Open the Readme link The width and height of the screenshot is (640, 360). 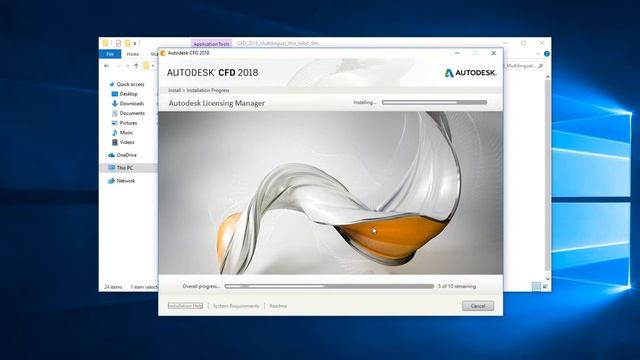pyautogui.click(x=278, y=306)
